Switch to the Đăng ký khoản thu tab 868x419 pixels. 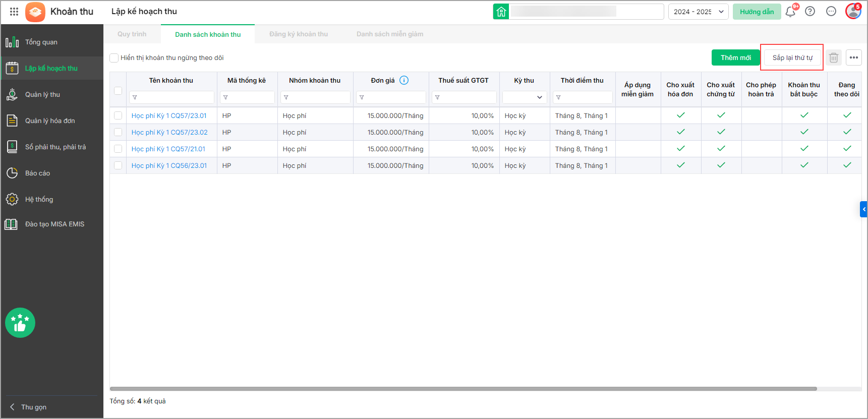click(x=298, y=34)
